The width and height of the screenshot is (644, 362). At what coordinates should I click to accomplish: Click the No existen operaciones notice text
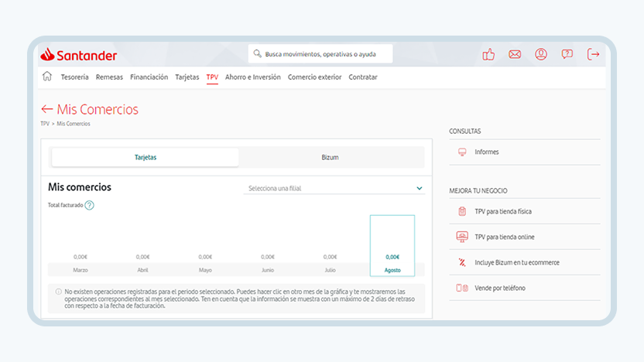(x=239, y=299)
